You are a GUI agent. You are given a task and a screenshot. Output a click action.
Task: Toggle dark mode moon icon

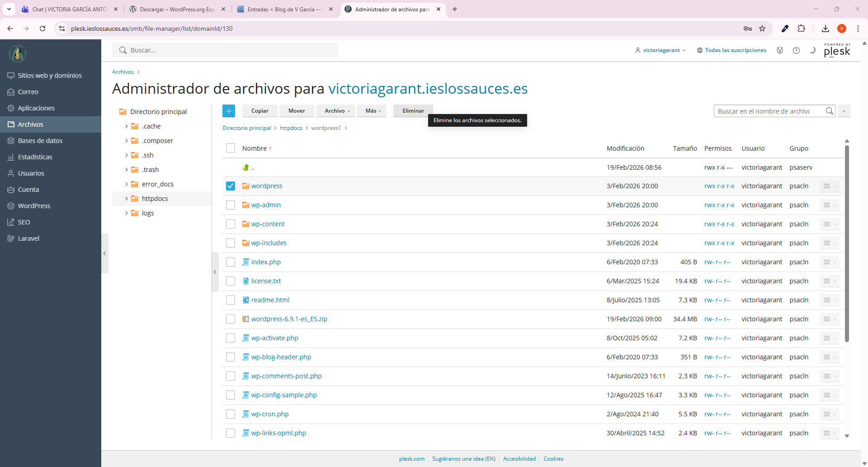[x=812, y=50]
